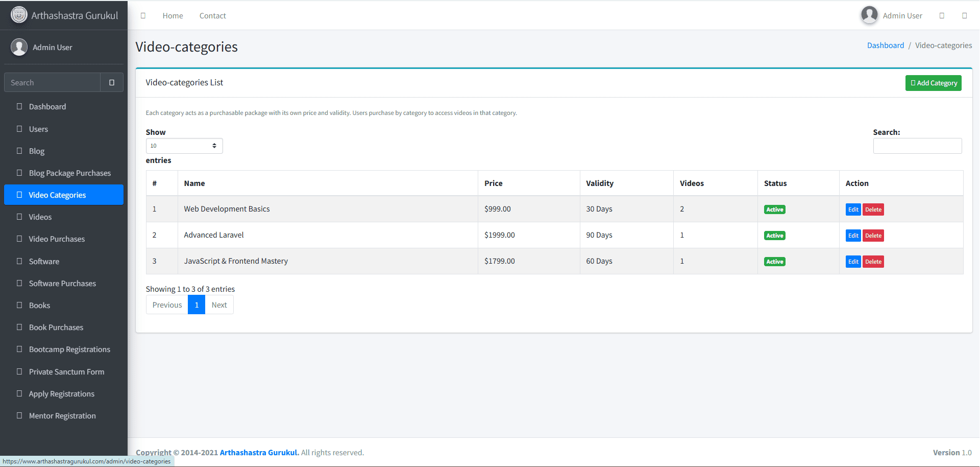Click the Bootcamp Registrations sidebar icon

point(19,349)
